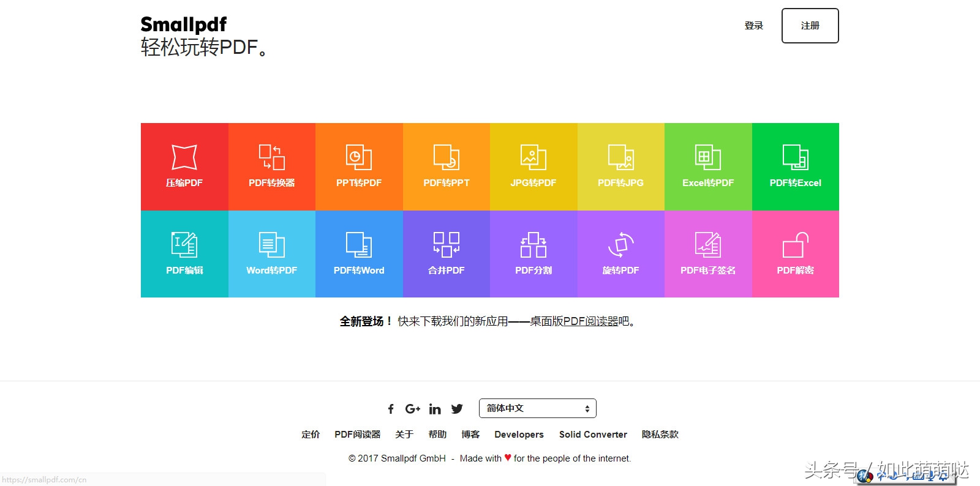The height and width of the screenshot is (486, 980).
Task: Open the PDF阅读器 footer link
Action: coord(358,435)
